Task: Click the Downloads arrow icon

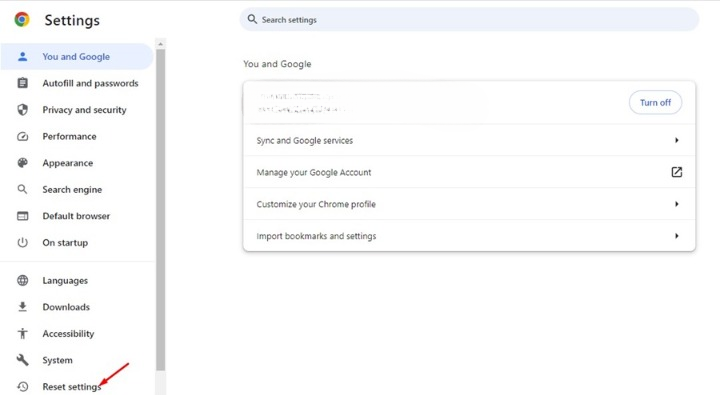Action: click(x=22, y=307)
